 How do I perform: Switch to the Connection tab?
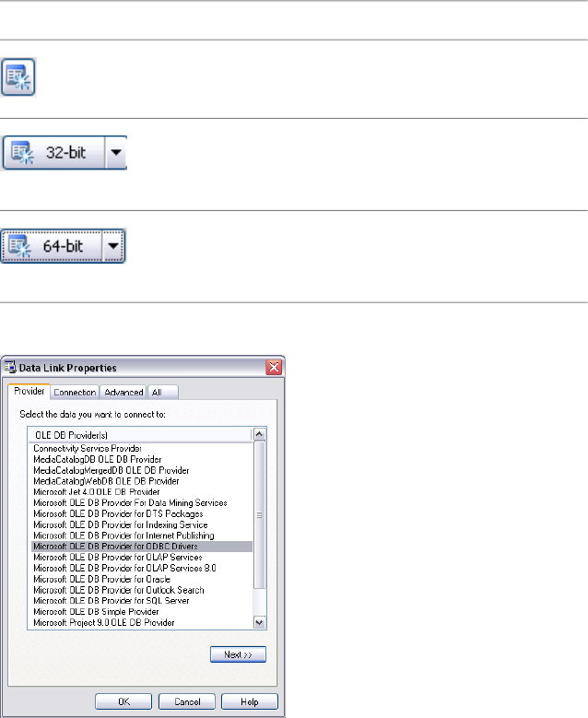tap(75, 393)
